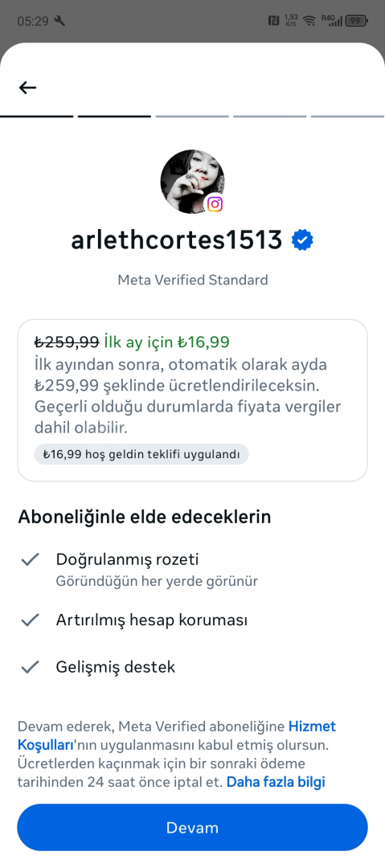385x868 pixels.
Task: Tap checkmark beside Doğrulanmış rozeti
Action: click(x=30, y=559)
